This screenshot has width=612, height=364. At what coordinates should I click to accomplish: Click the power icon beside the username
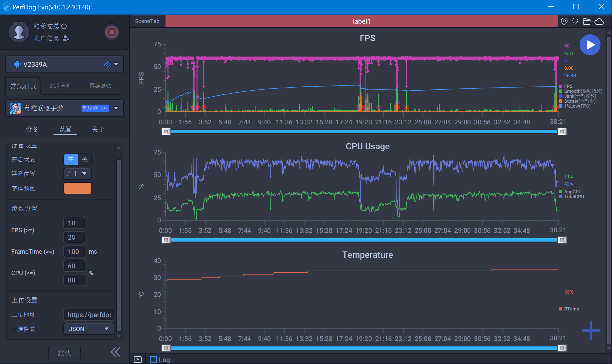coord(64,26)
